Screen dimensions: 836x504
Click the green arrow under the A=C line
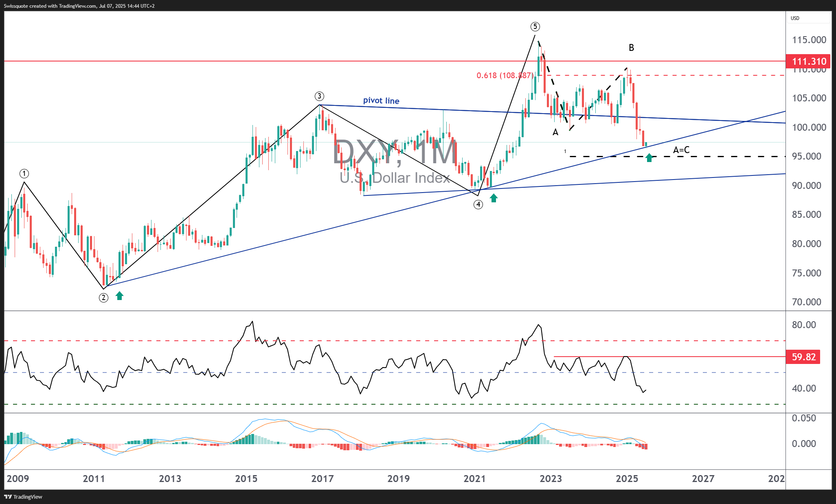[x=649, y=158]
